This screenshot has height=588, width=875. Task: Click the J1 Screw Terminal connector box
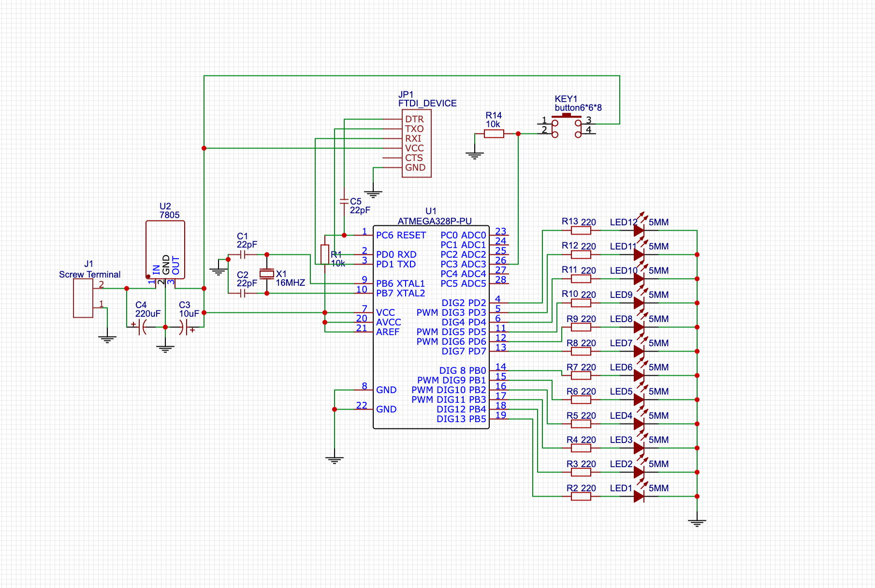tap(83, 298)
